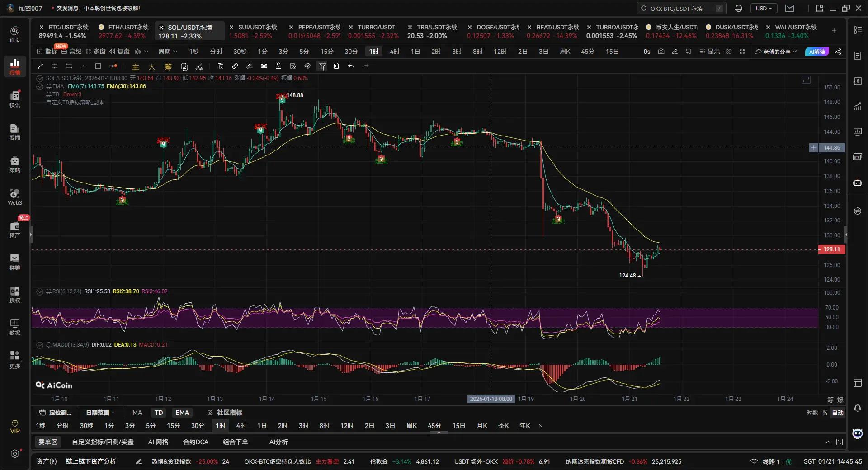This screenshot has width=868, height=470.
Task: Take a chart screenshot with camera icon
Action: tap(661, 52)
